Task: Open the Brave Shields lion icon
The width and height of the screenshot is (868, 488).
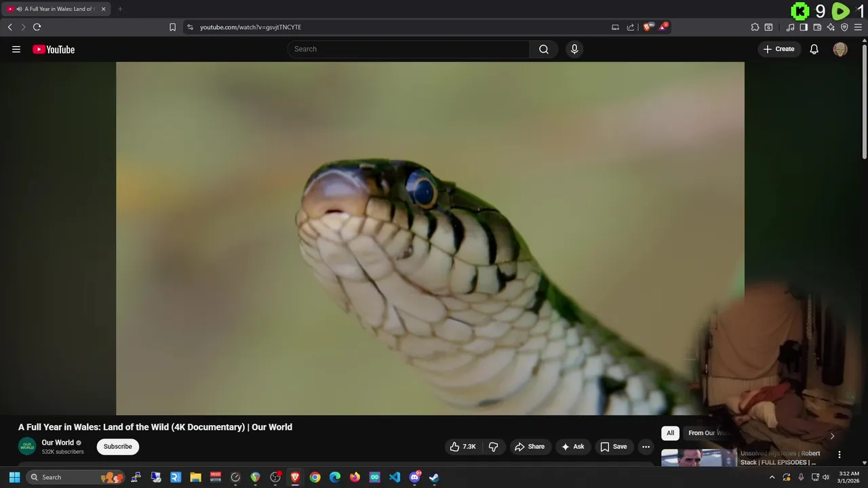Action: tap(648, 27)
